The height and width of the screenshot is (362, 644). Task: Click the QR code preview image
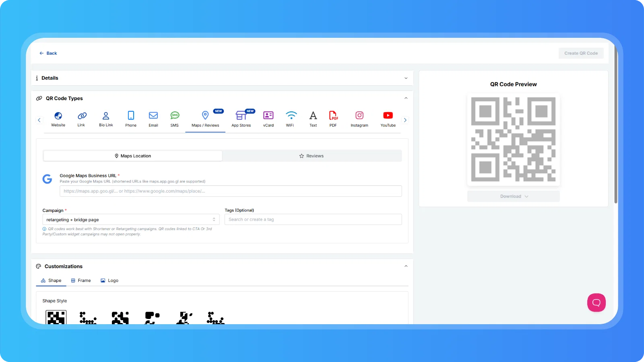[514, 140]
